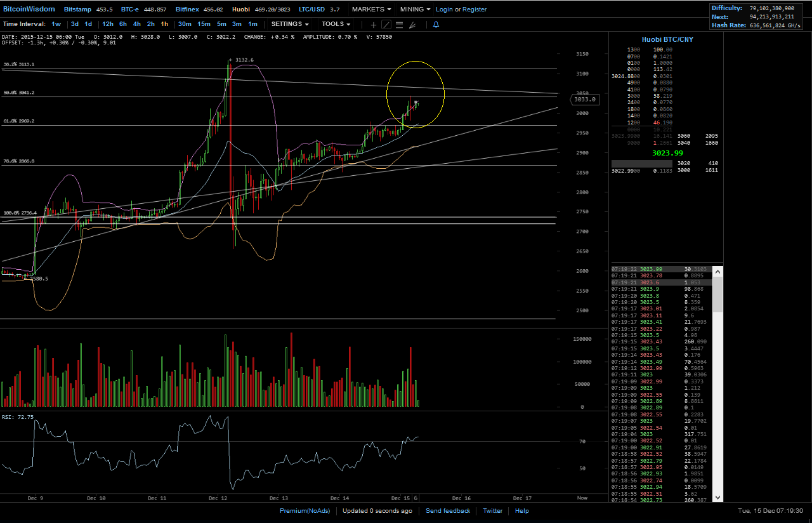Screen dimensions: 812x523
Task: Click the 3132.6 high price marker
Action: (x=244, y=60)
